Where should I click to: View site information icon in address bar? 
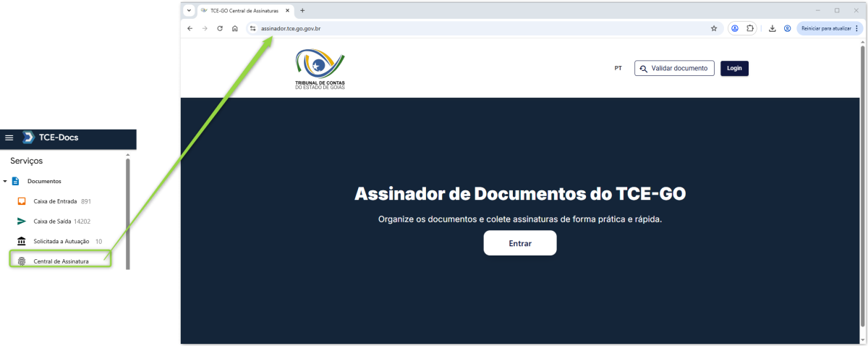tap(252, 28)
